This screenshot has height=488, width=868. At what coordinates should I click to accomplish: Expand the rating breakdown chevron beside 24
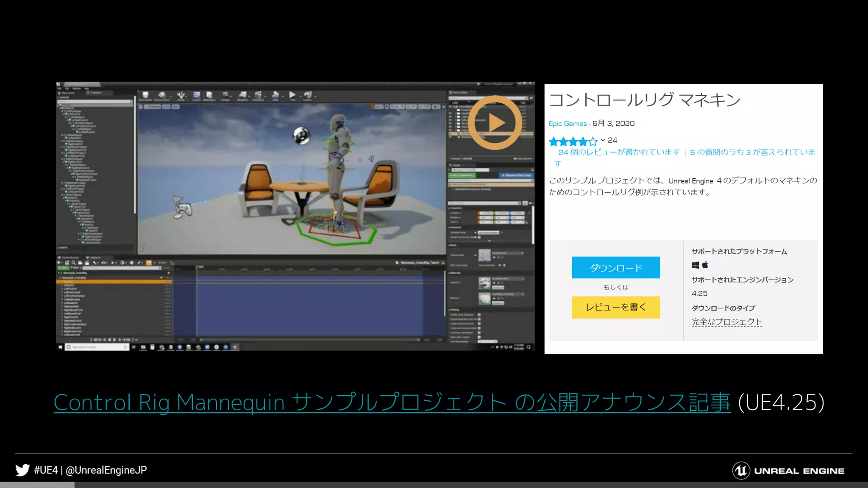[x=603, y=140]
